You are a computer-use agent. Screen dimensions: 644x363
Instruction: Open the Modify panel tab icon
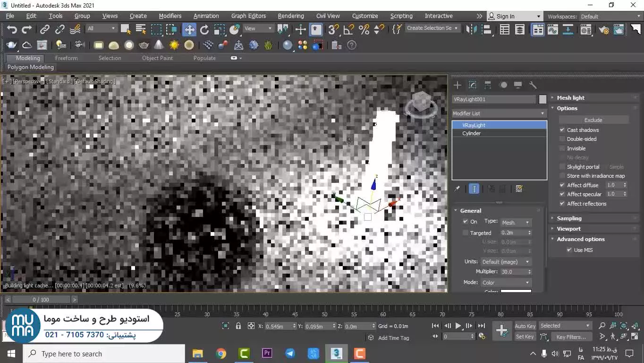point(473,85)
